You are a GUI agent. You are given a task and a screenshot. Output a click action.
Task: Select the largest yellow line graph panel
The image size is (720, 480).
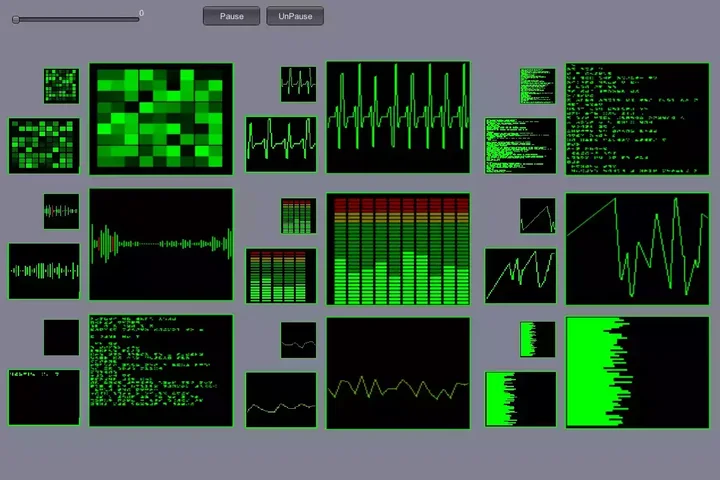pos(398,373)
